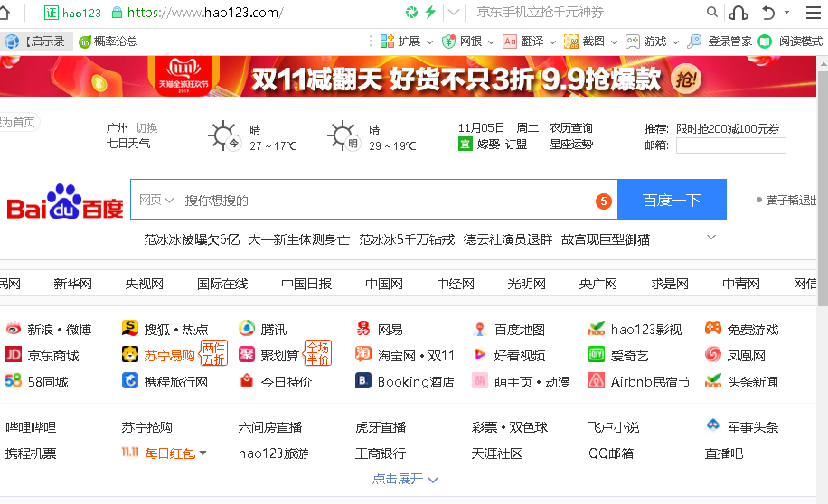Open 星座运势 horoscope link
Screen dimensions: 828x504
pos(571,145)
